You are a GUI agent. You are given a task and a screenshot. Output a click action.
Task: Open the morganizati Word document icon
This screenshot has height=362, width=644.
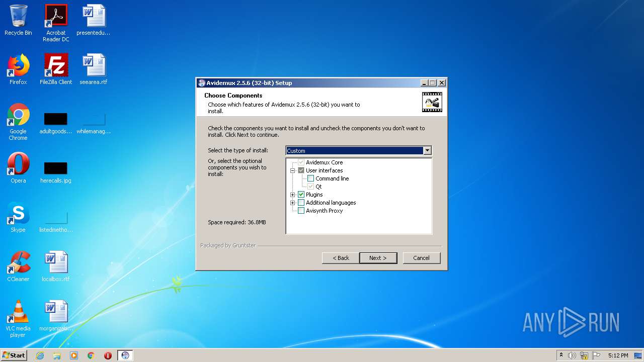pyautogui.click(x=56, y=316)
